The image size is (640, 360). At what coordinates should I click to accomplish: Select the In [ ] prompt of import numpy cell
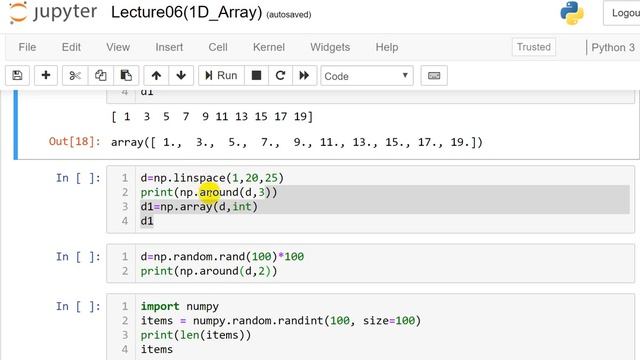[78, 307]
